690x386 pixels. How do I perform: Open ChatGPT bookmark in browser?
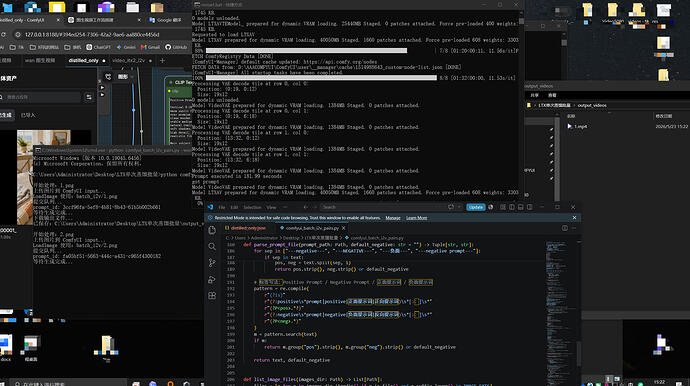pos(99,47)
